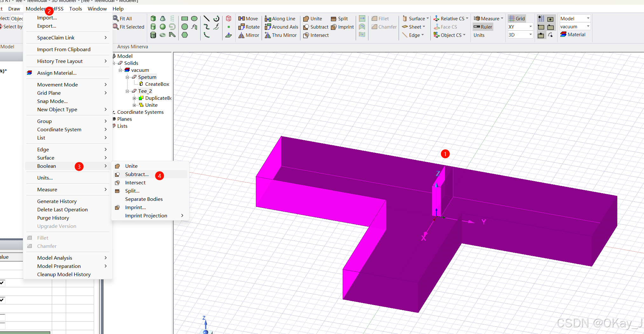
Task: Toggle the Grid display button
Action: coord(517,18)
